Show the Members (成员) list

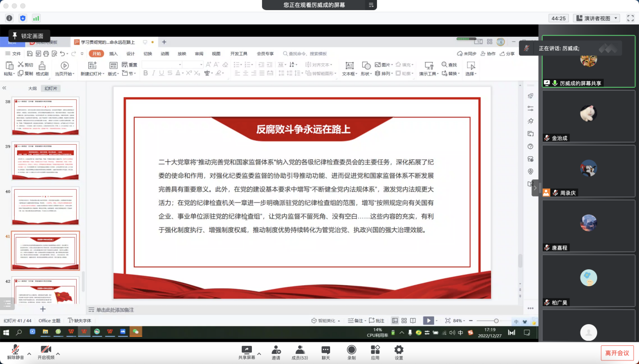[300, 350]
